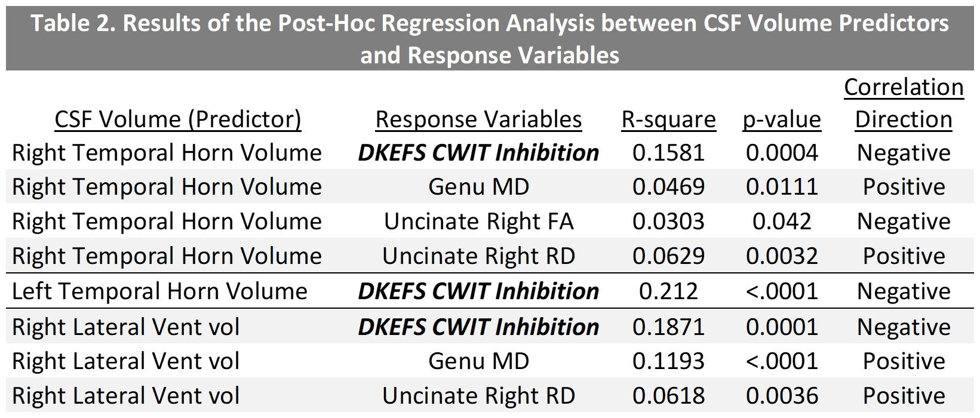
Task: Select the Uncinate Right FA cell
Action: (x=478, y=222)
